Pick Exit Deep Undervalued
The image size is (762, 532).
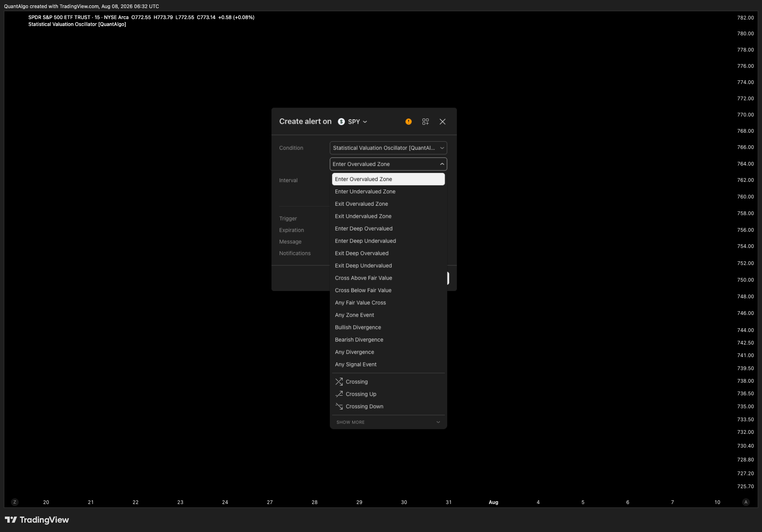388,266
